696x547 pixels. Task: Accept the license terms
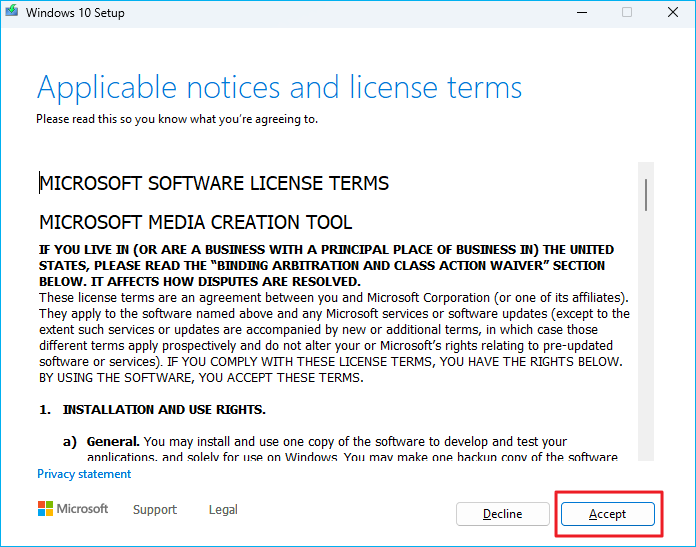click(607, 514)
